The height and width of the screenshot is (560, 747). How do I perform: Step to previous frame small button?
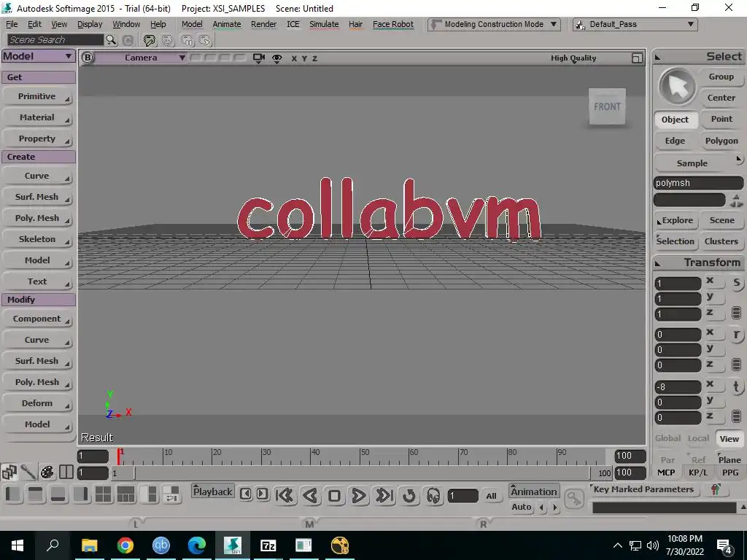[245, 494]
